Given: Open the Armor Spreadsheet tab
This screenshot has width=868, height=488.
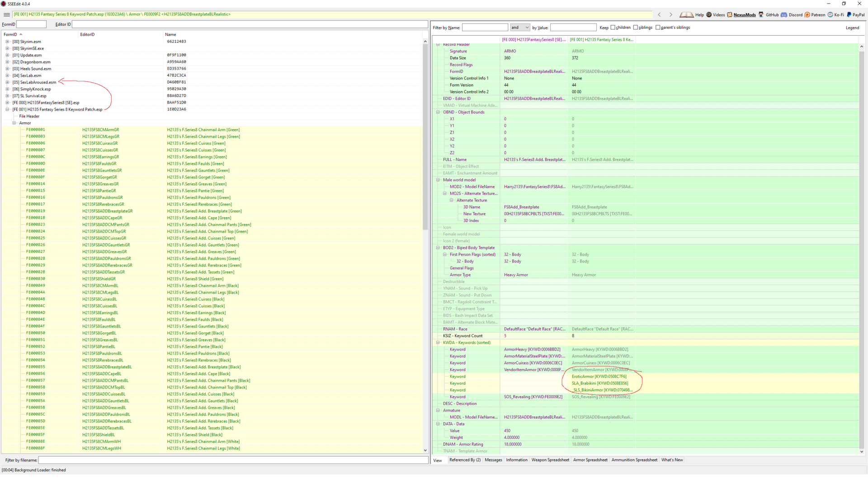Looking at the screenshot, I should pyautogui.click(x=590, y=460).
